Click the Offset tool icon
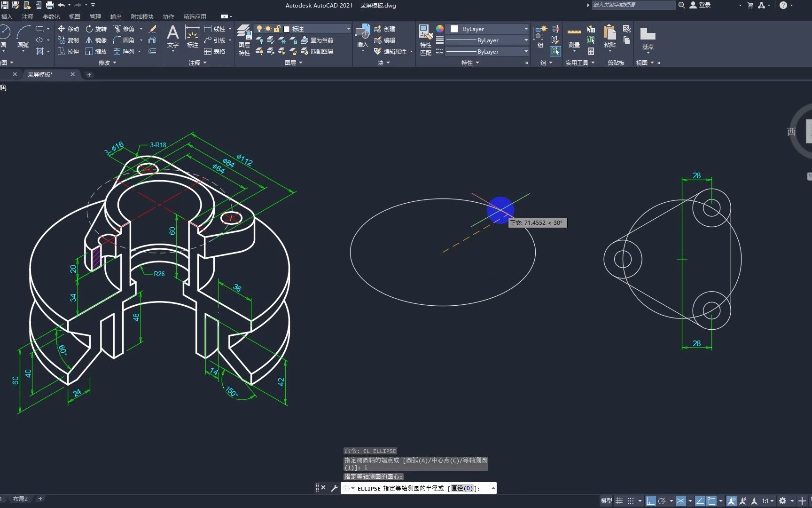 (152, 51)
